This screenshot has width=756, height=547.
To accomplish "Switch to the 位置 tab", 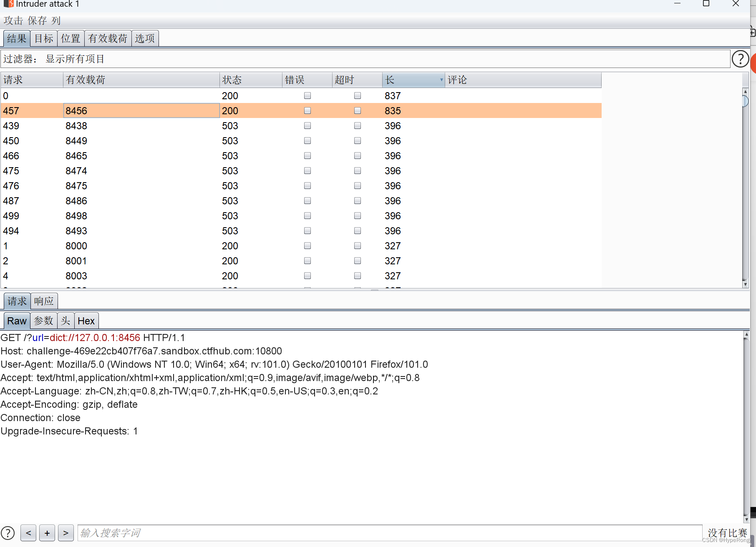I will tap(71, 38).
